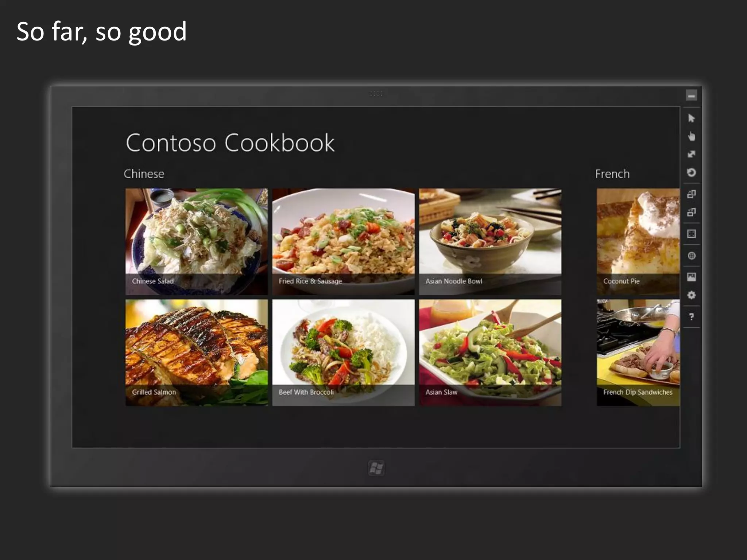747x560 pixels.
Task: Open screenshot settings gear icon
Action: click(691, 295)
